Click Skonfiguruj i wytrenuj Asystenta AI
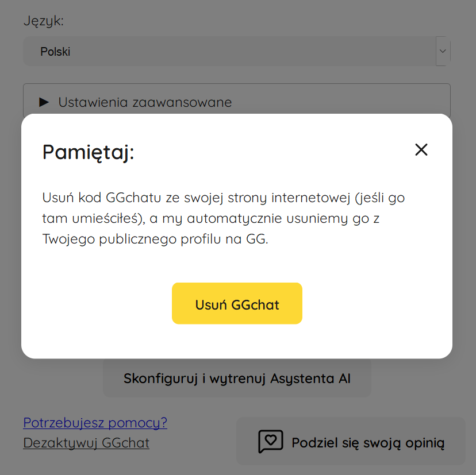The height and width of the screenshot is (475, 476). point(237,378)
